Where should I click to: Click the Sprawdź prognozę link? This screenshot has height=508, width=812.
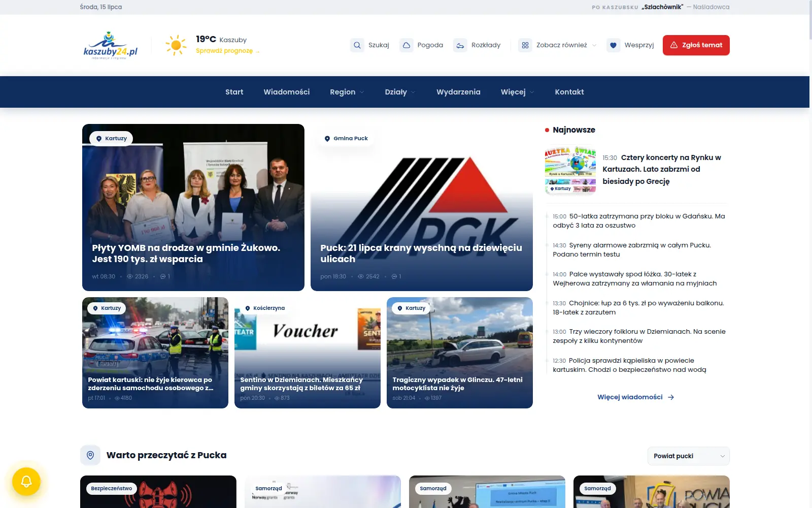coord(227,51)
